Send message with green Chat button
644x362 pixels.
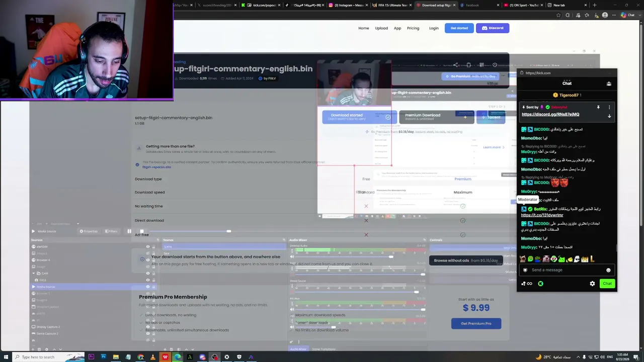pyautogui.click(x=607, y=284)
